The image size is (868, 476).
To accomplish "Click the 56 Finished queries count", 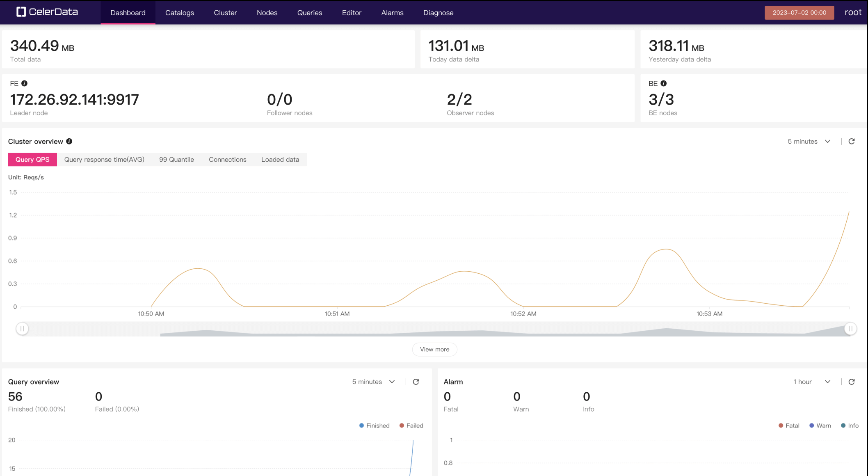I will [x=15, y=396].
